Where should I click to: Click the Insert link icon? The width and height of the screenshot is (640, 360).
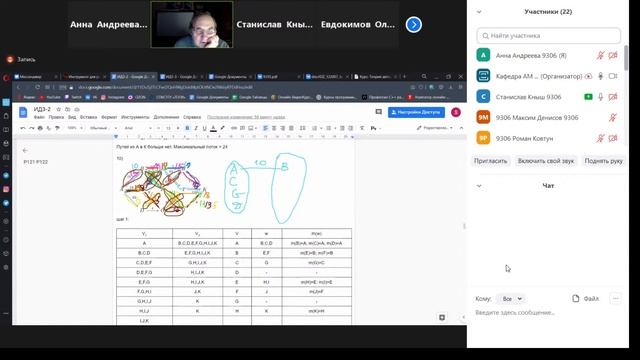(x=234, y=128)
